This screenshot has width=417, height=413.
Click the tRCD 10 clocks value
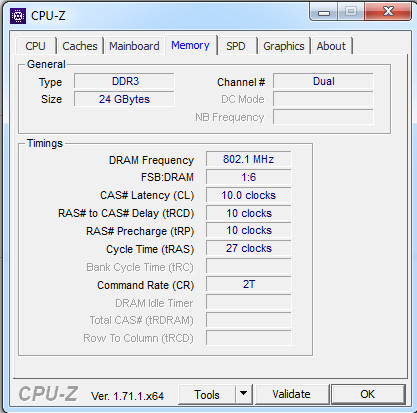(x=249, y=213)
